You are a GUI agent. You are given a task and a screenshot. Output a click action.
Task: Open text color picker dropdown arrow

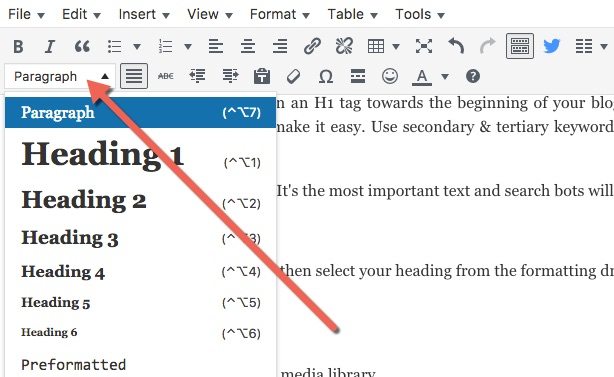point(445,76)
